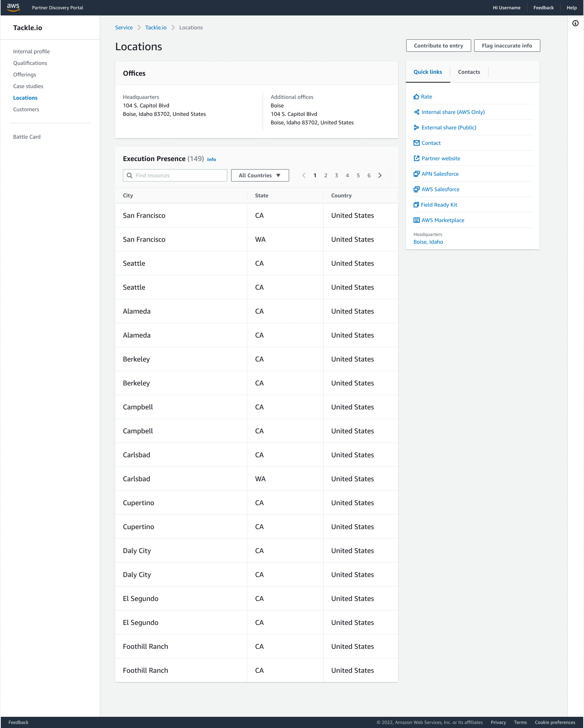Open Privacy link in footer
This screenshot has width=584, height=728.
pos(498,722)
